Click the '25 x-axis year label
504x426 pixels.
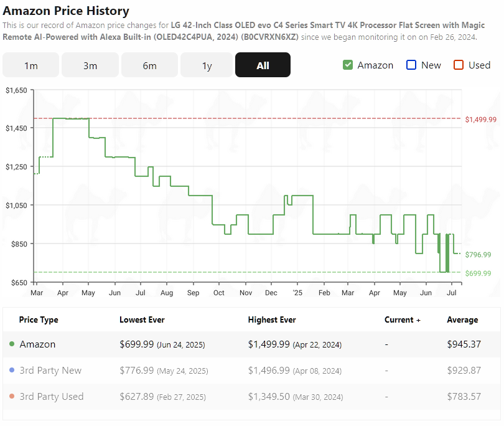[x=297, y=293]
